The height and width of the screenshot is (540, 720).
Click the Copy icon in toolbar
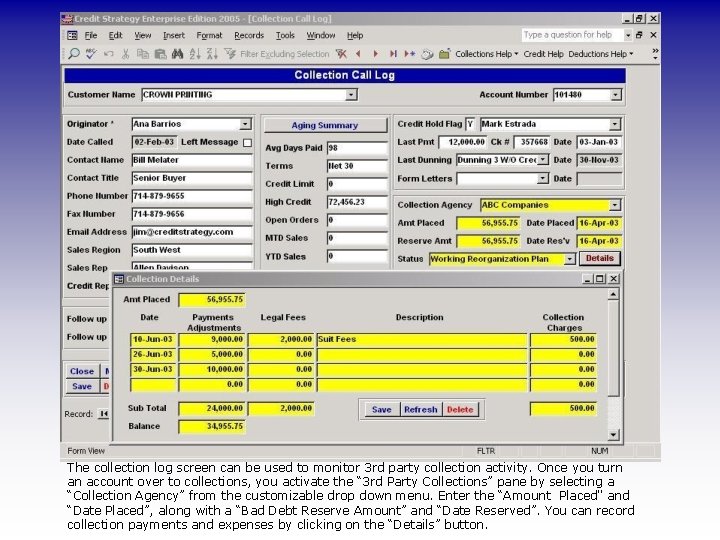[143, 54]
